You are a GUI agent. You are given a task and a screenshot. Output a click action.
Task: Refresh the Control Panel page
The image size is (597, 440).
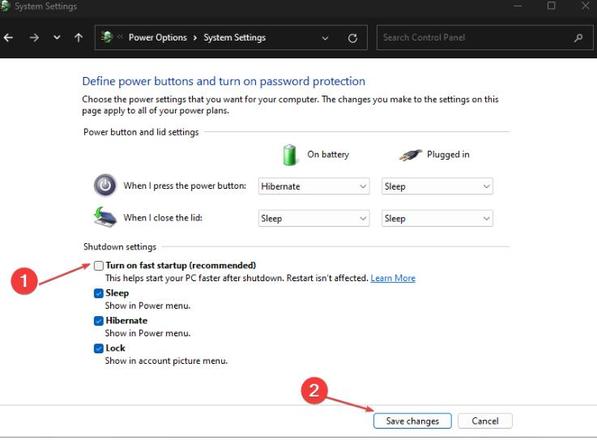(353, 38)
